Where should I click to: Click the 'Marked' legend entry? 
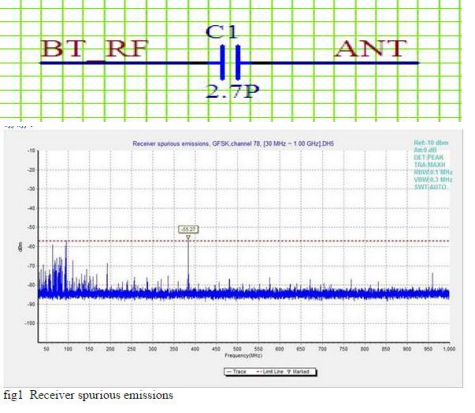click(298, 371)
